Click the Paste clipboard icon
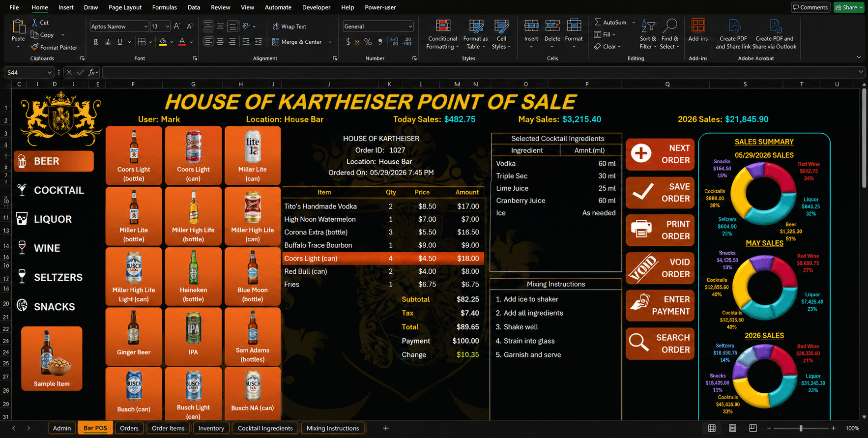Image resolution: width=868 pixels, height=438 pixels. 18,26
